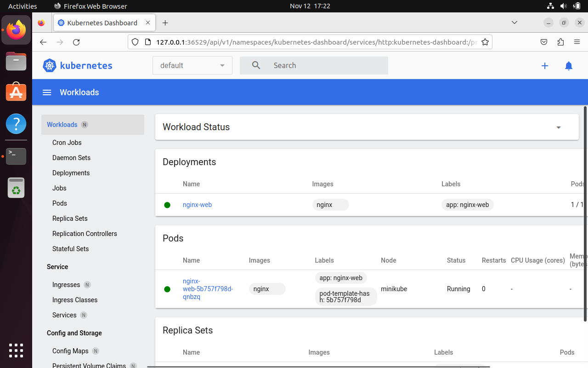The height and width of the screenshot is (368, 588).
Task: Click the vertical page scrollbar
Action: [585, 214]
